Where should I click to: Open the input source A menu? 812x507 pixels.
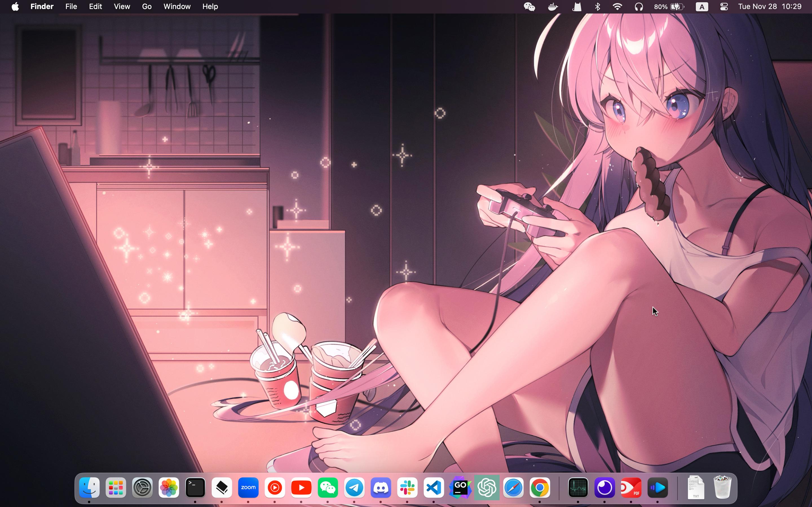[701, 7]
